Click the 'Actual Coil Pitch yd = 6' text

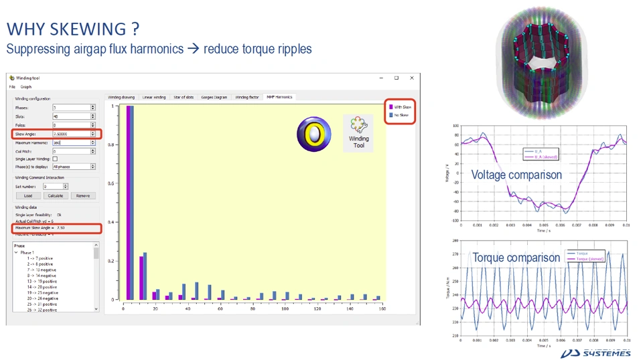coord(34,221)
